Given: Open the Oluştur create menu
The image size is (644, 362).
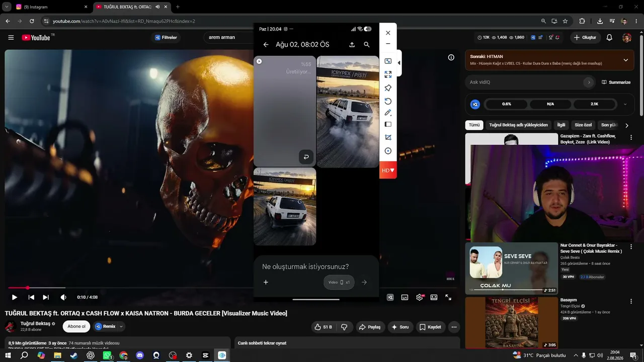Looking at the screenshot, I should coord(585,38).
